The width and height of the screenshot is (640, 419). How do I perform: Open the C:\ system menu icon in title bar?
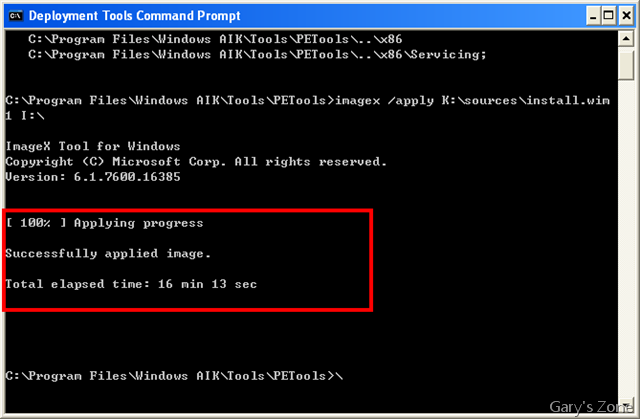pyautogui.click(x=16, y=16)
